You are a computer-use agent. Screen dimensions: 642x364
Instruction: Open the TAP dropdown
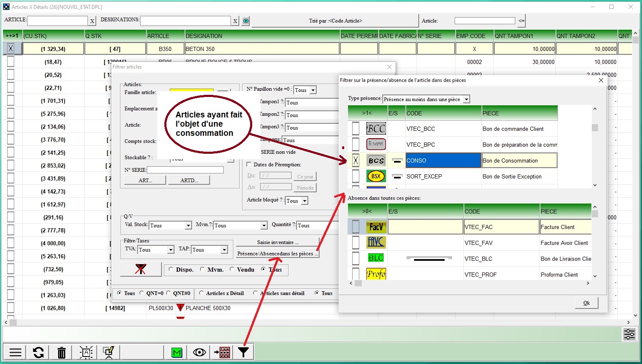(x=224, y=250)
